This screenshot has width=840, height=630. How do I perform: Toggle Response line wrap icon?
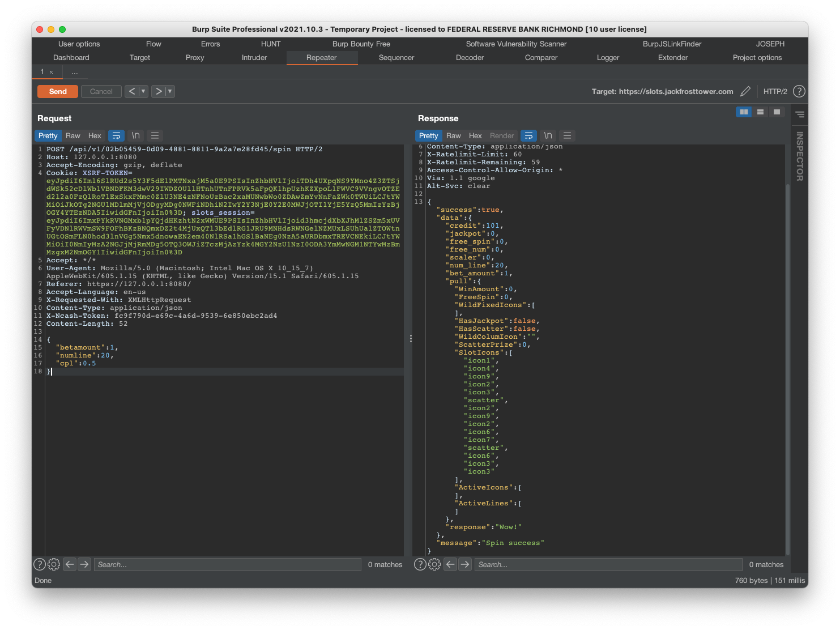tap(528, 135)
